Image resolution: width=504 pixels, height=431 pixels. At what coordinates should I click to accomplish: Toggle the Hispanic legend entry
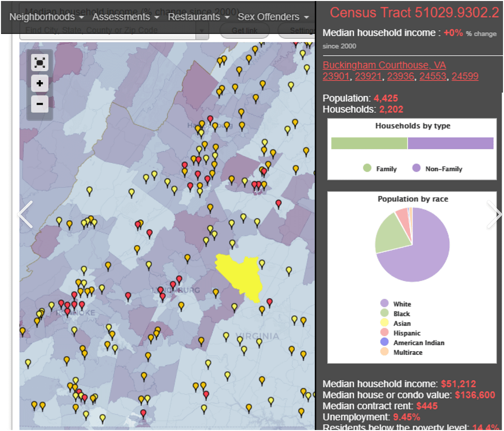(407, 333)
